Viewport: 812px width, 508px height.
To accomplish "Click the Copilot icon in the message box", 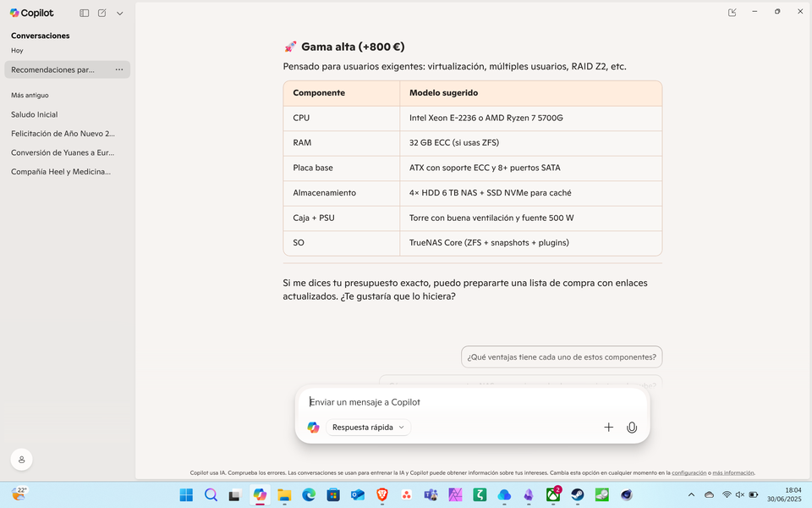I will (x=313, y=427).
